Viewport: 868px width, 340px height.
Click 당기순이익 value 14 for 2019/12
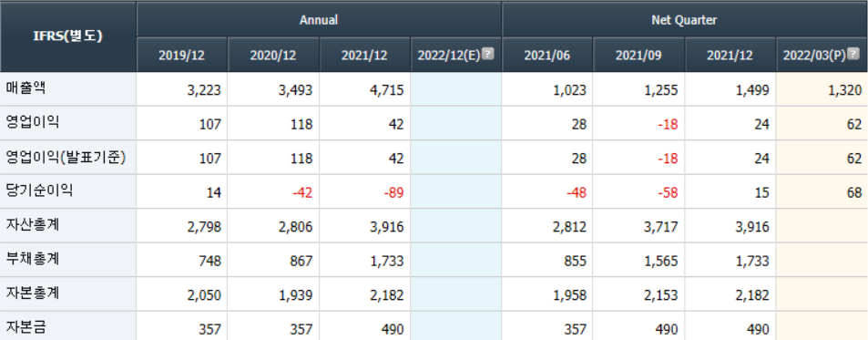pos(214,193)
